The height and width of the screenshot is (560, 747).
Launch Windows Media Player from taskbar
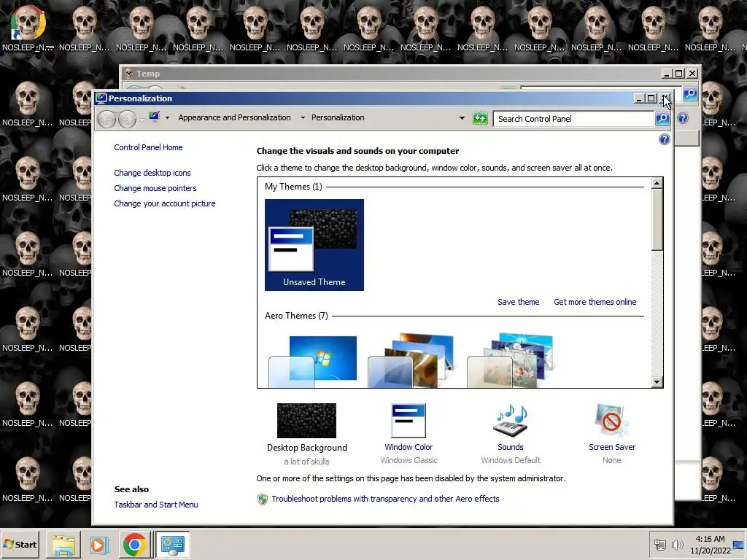click(99, 545)
